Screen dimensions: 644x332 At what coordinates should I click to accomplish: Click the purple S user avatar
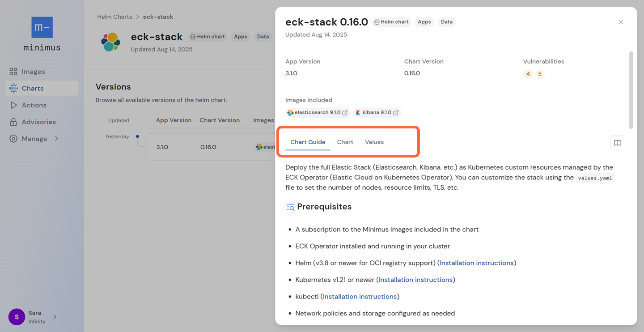17,317
